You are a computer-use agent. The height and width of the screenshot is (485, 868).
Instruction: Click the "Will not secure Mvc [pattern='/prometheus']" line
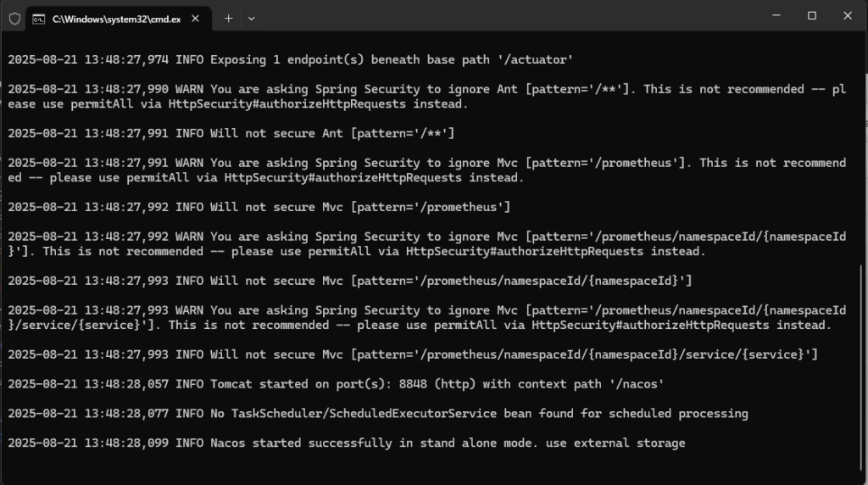tap(259, 207)
